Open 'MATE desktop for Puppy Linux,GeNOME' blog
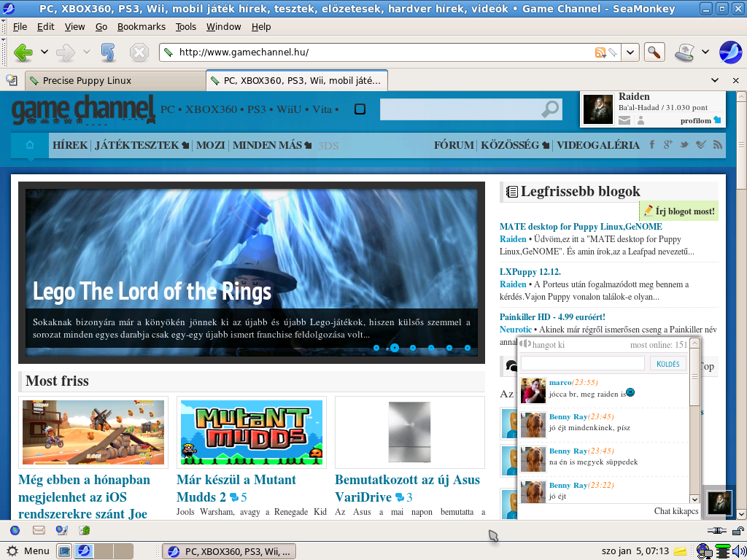The image size is (747, 560). click(x=581, y=227)
